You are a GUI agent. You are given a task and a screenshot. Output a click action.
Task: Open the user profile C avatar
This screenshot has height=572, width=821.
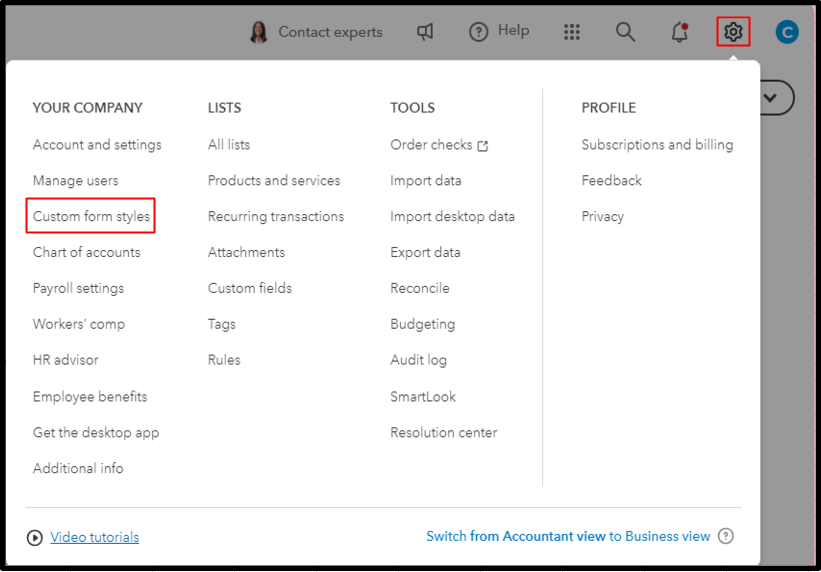click(x=787, y=32)
